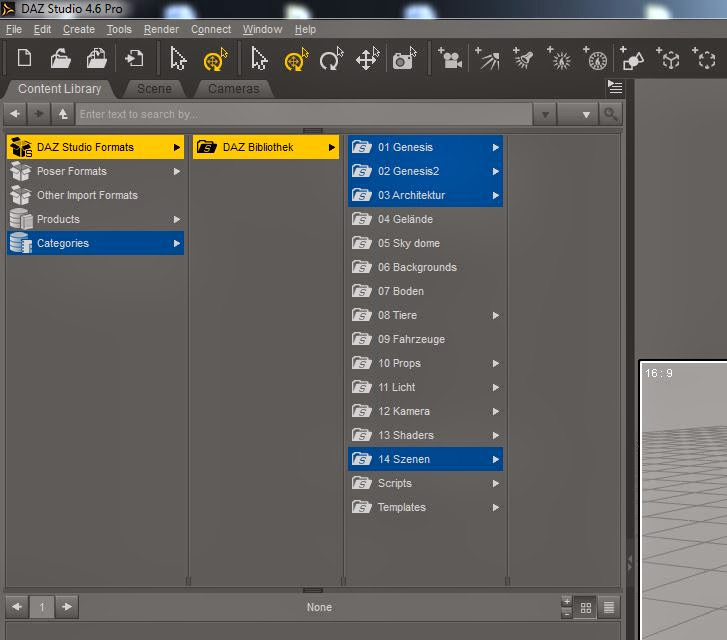Activate the second yellow ActivePose tool
The height and width of the screenshot is (640, 727).
pyautogui.click(x=296, y=59)
